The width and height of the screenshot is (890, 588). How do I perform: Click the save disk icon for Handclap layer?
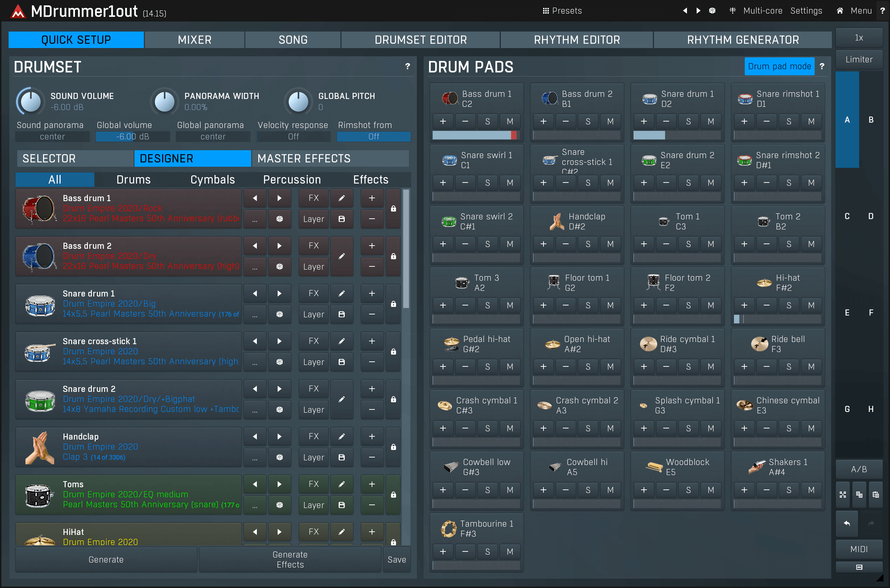click(342, 457)
